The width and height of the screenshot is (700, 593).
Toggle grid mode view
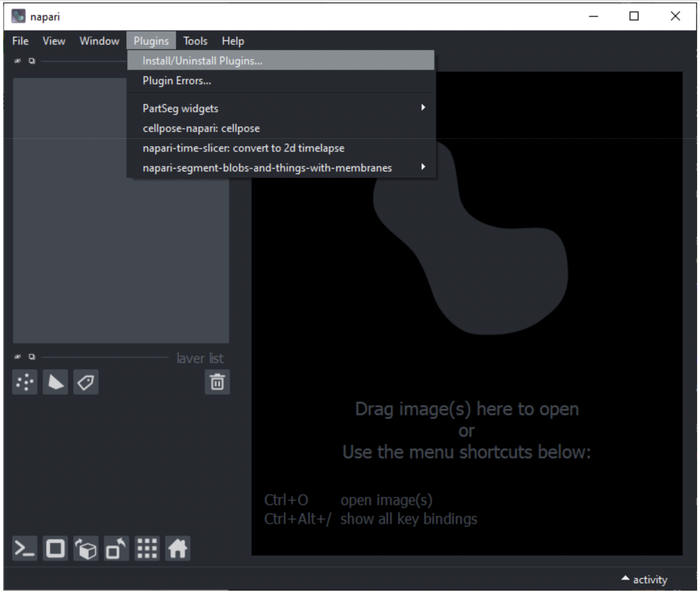147,548
